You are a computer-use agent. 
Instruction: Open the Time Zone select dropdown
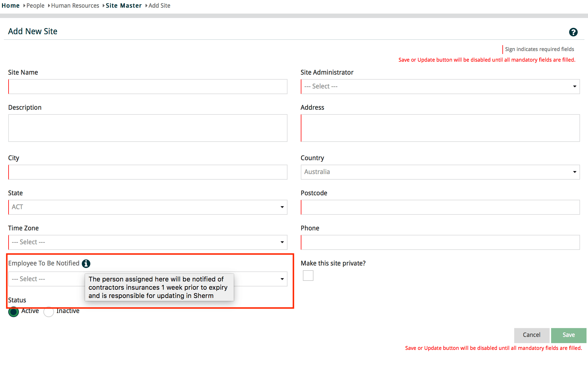point(148,242)
